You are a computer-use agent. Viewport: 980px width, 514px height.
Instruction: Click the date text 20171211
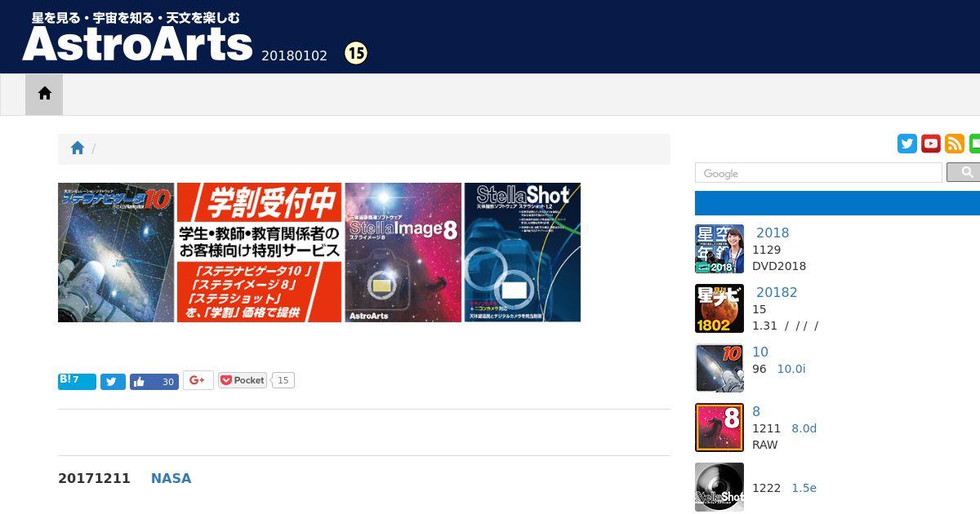click(94, 478)
